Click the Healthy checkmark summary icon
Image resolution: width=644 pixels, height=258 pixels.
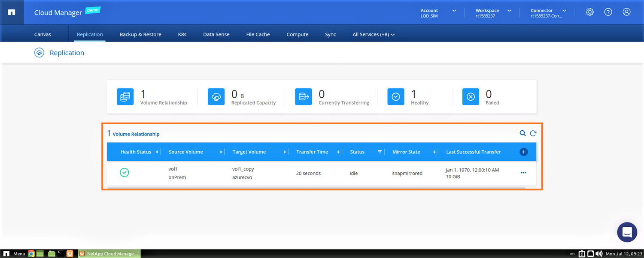point(396,97)
